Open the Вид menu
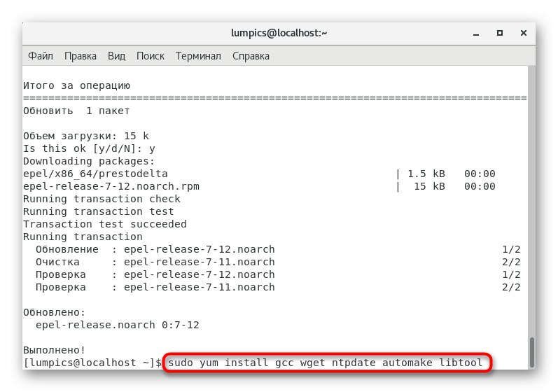558x392 pixels. click(116, 56)
